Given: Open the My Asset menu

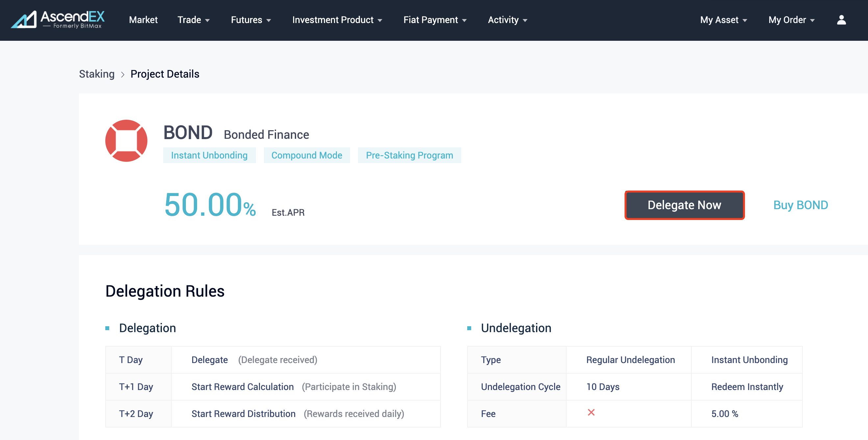Looking at the screenshot, I should tap(723, 20).
